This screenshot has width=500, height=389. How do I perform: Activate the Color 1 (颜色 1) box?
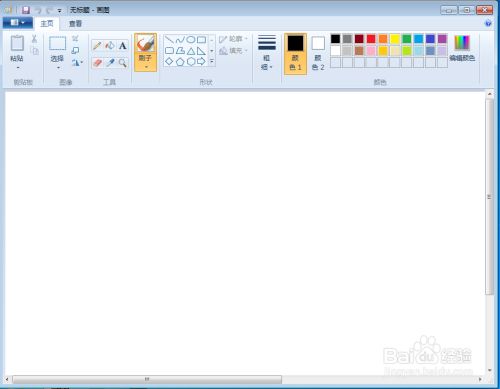click(x=295, y=53)
